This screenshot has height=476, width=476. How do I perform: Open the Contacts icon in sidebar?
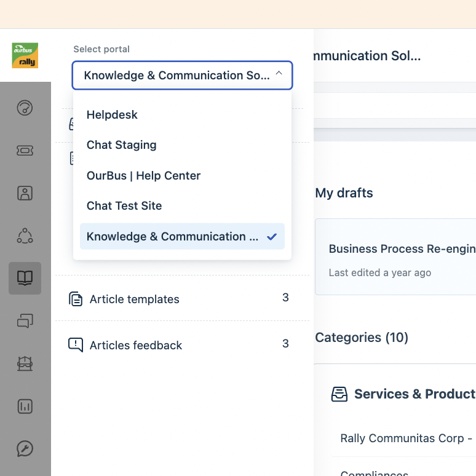[x=25, y=193]
